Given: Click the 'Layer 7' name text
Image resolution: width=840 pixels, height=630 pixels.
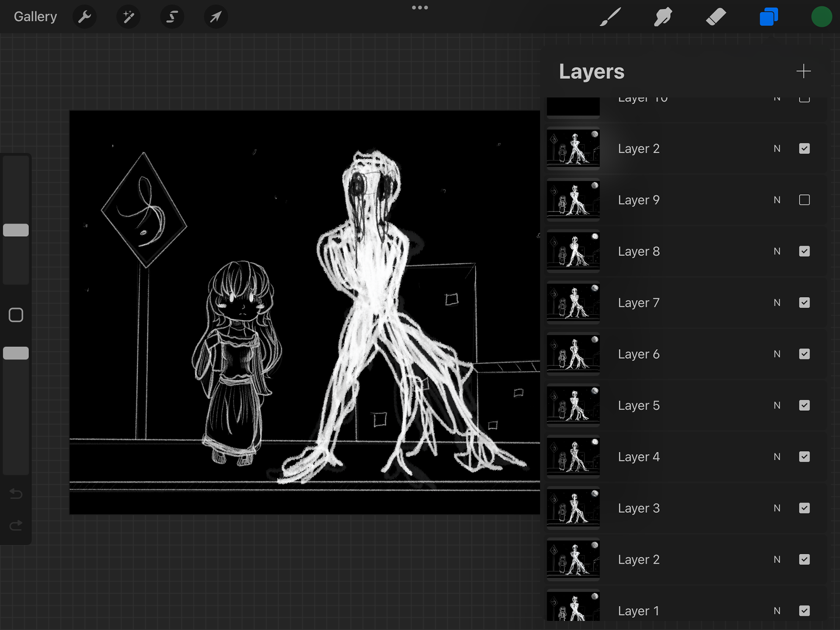Looking at the screenshot, I should point(639,303).
